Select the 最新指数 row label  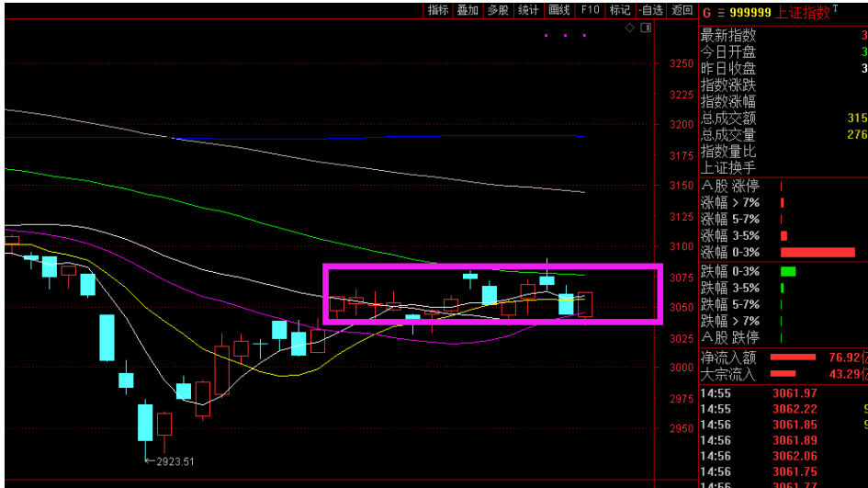pos(728,36)
